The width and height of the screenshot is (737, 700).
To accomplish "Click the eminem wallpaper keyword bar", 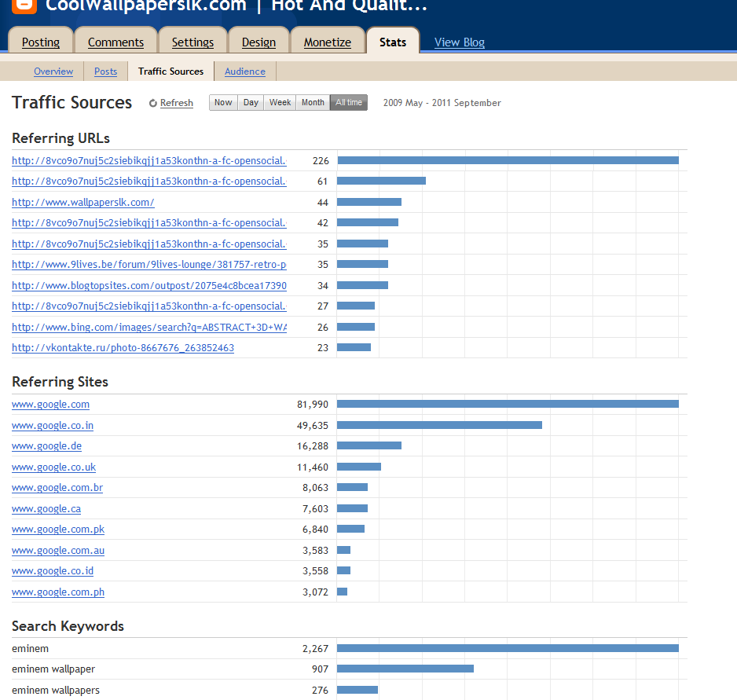I will (405, 669).
